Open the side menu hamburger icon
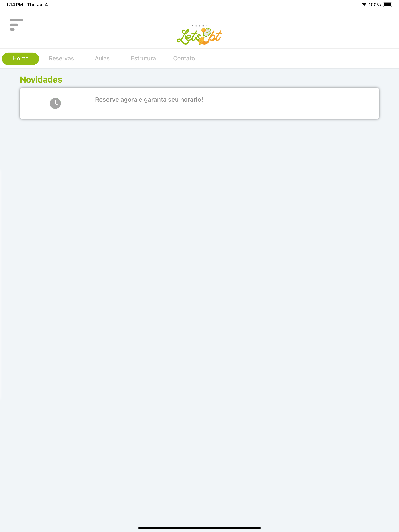The height and width of the screenshot is (532, 399). (x=16, y=25)
